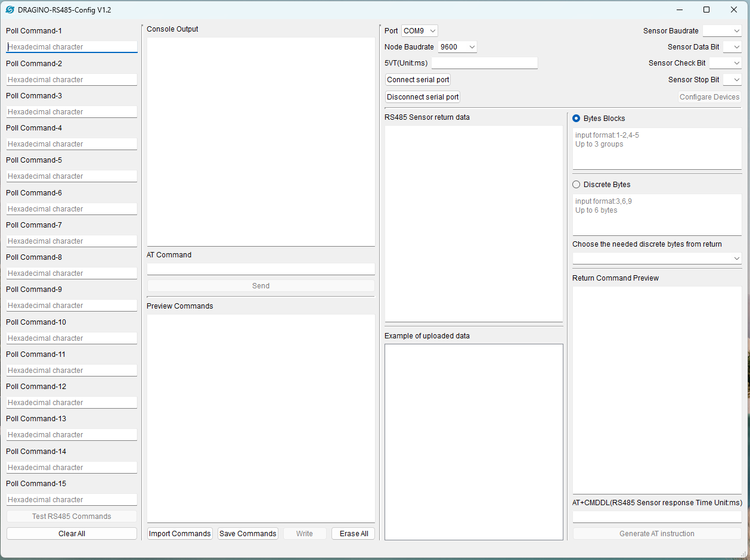Open the Port COM9 dropdown

pos(420,31)
